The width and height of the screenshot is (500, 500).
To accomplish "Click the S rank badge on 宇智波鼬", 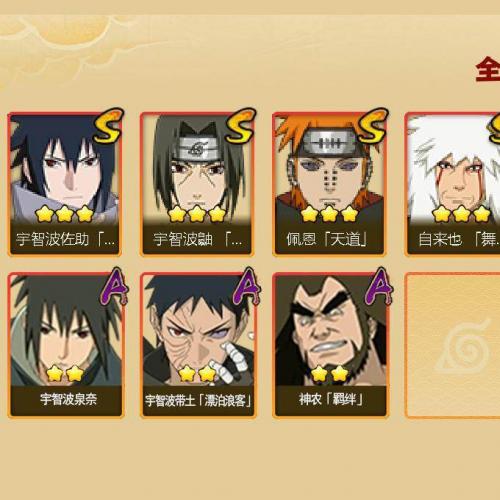I will point(240,125).
